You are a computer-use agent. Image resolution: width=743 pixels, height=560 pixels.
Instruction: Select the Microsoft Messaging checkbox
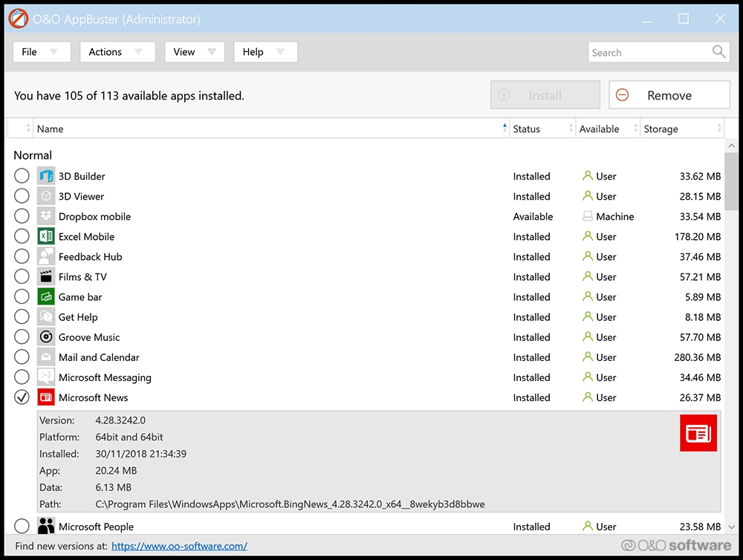pos(22,377)
